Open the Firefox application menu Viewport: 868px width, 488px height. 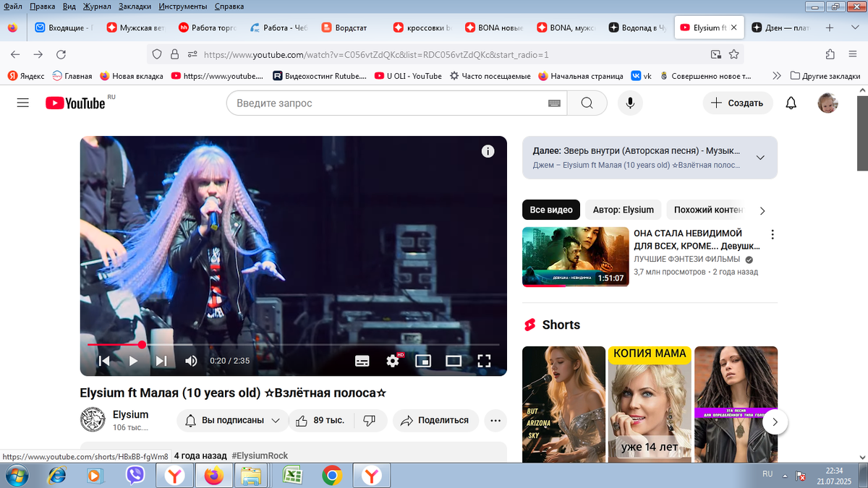tap(854, 54)
